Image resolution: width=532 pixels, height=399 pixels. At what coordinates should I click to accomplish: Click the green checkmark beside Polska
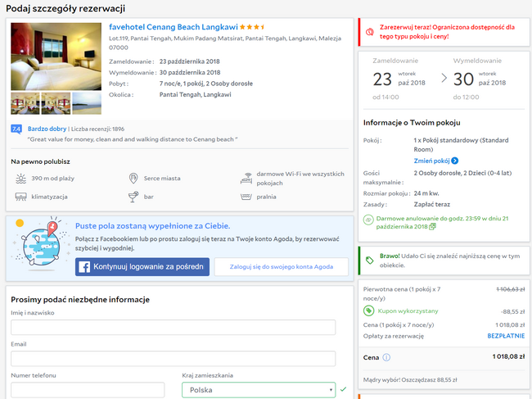click(344, 389)
